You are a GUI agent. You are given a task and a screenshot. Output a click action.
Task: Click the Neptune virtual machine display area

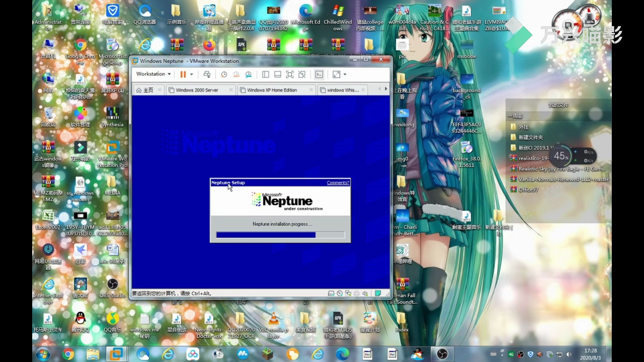click(261, 192)
